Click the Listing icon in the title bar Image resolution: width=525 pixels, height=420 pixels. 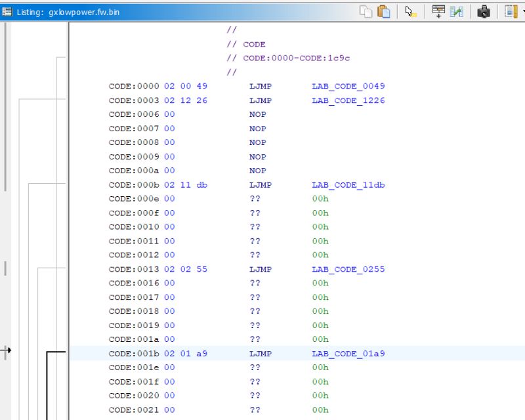(x=7, y=10)
